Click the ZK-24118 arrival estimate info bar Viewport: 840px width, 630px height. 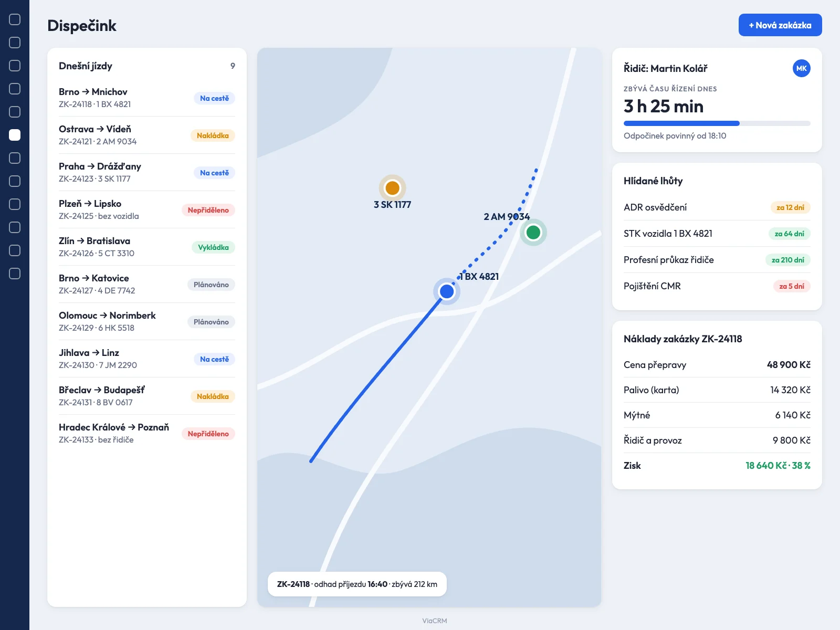(357, 584)
